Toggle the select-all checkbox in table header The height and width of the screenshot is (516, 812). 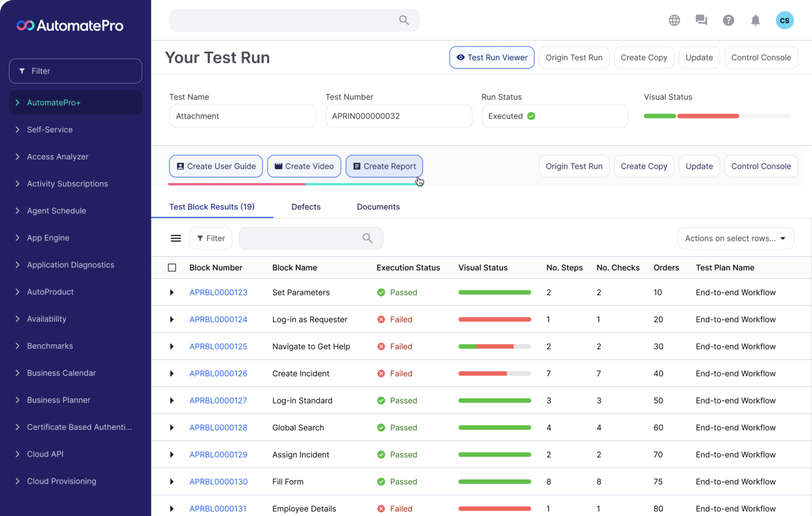pos(172,268)
